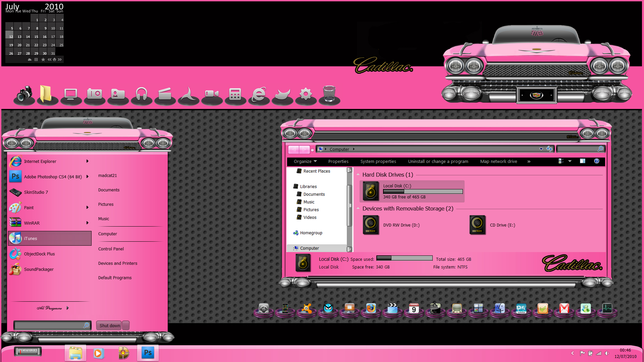The height and width of the screenshot is (362, 644).
Task: Click the Start orb on the taskbar
Action: coord(28,352)
